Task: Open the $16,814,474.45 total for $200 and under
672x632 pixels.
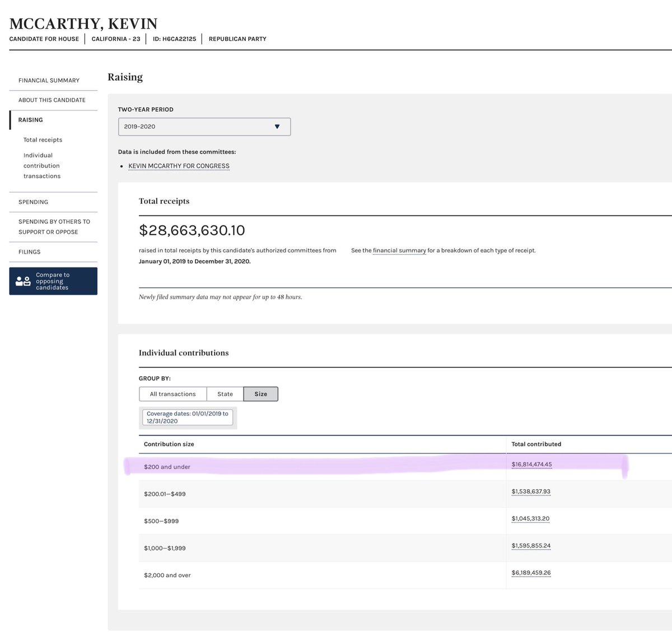Action: 531,465
